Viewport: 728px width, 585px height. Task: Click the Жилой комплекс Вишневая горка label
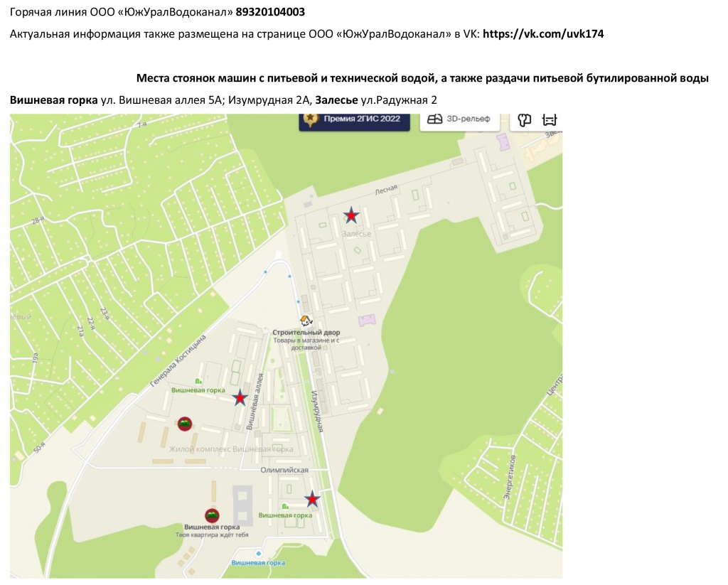point(231,449)
